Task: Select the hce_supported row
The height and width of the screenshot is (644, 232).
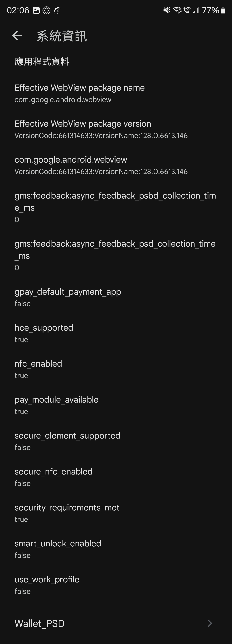Action: pos(116,333)
